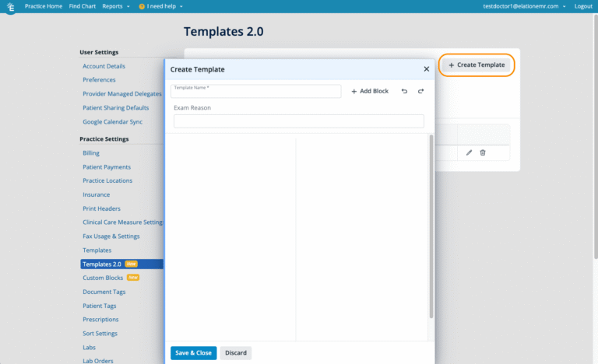598x364 pixels.
Task: Open Insurance settings
Action: point(96,194)
